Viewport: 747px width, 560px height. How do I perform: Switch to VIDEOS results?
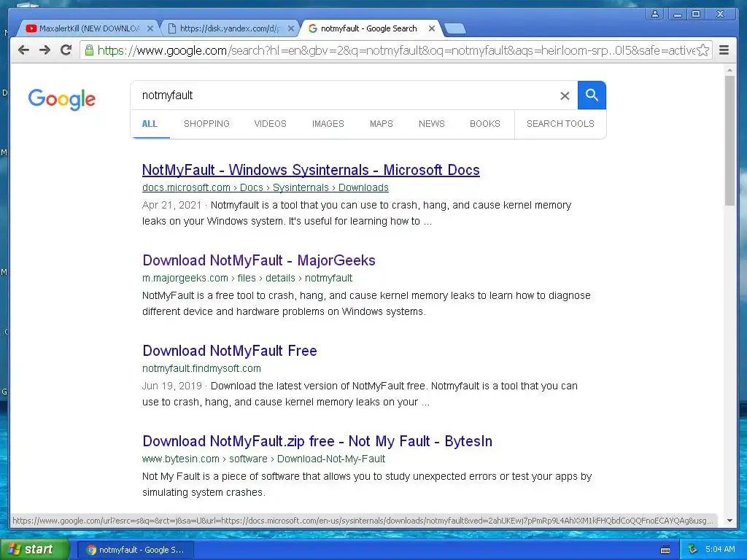(270, 124)
